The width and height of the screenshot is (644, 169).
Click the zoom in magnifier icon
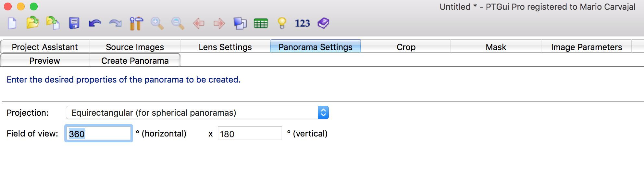tap(157, 23)
